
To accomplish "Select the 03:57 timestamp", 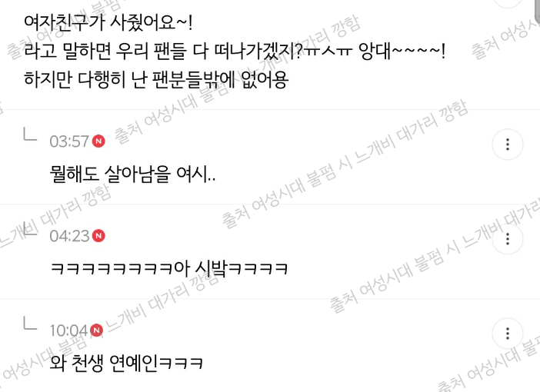I will click(x=69, y=141).
